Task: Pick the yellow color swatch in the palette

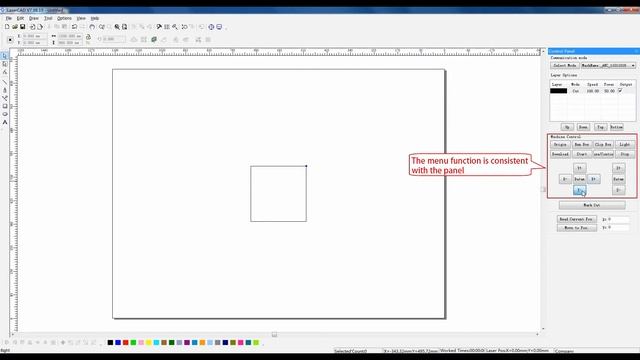Action: click(149, 342)
